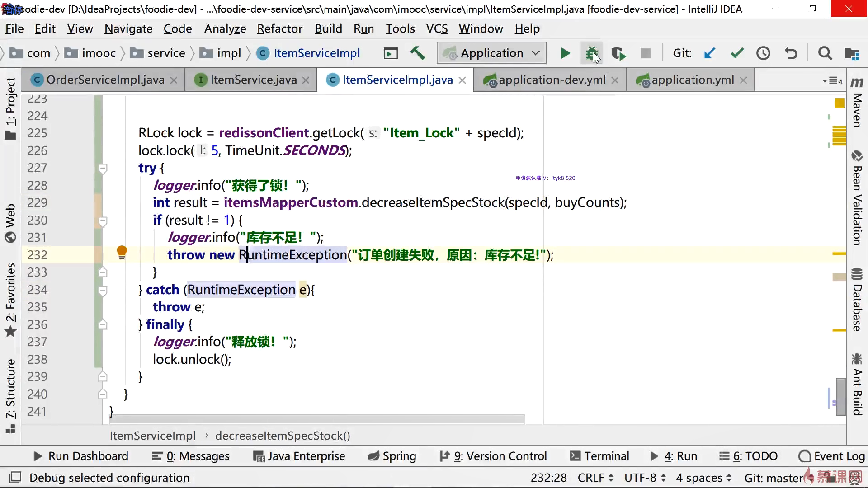This screenshot has height=488, width=868.
Task: Click the Build project hammer icon
Action: (417, 53)
